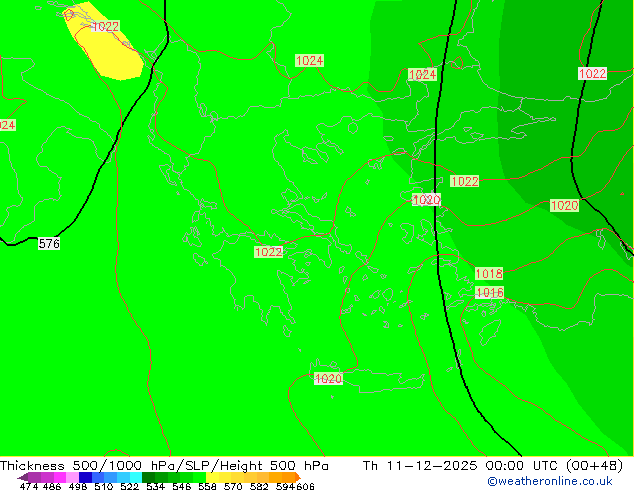Click the map title 'Thickness 500/1000 hPa/SLP/Height 500 hPa'
Image resolution: width=634 pixels, height=490 pixels.
click(x=164, y=465)
